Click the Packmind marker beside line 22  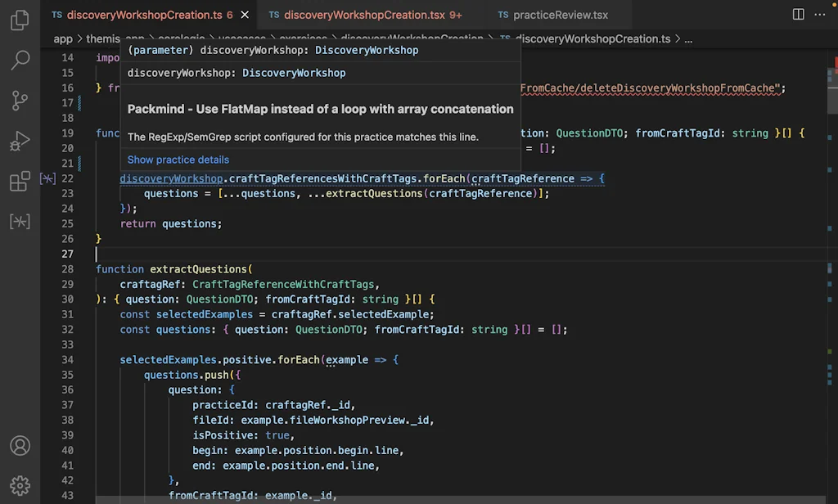pos(47,178)
